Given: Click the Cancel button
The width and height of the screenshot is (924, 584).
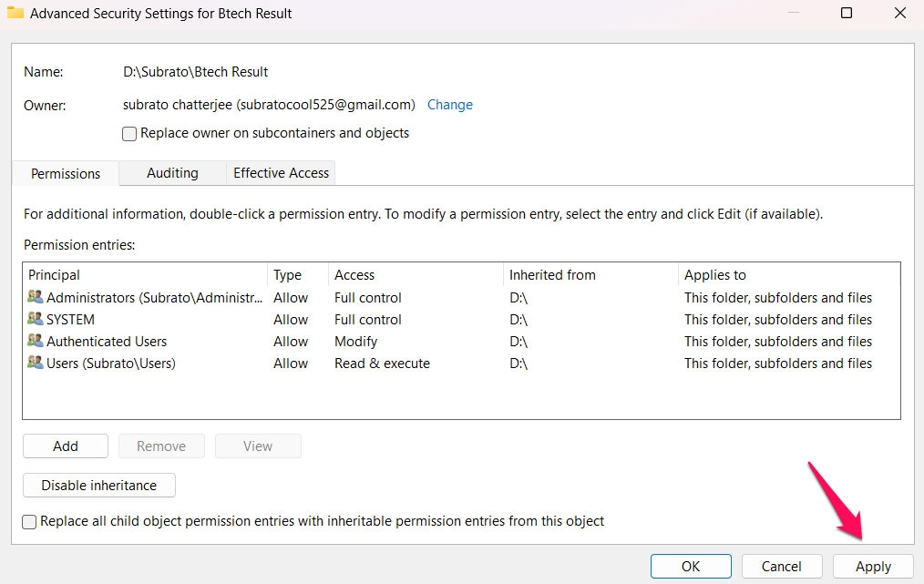Looking at the screenshot, I should click(782, 567).
